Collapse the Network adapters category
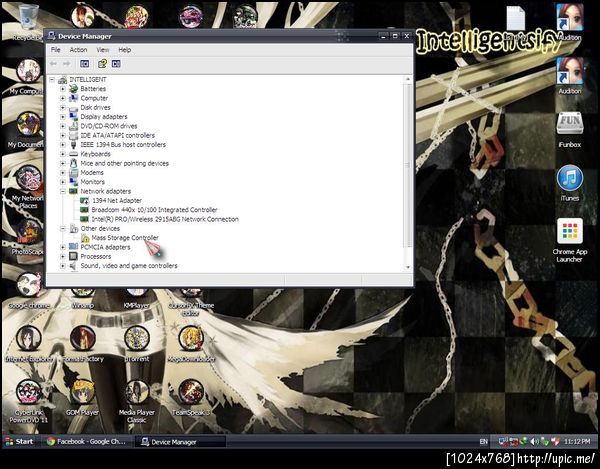Viewport: 600px width, 469px height. (x=63, y=191)
